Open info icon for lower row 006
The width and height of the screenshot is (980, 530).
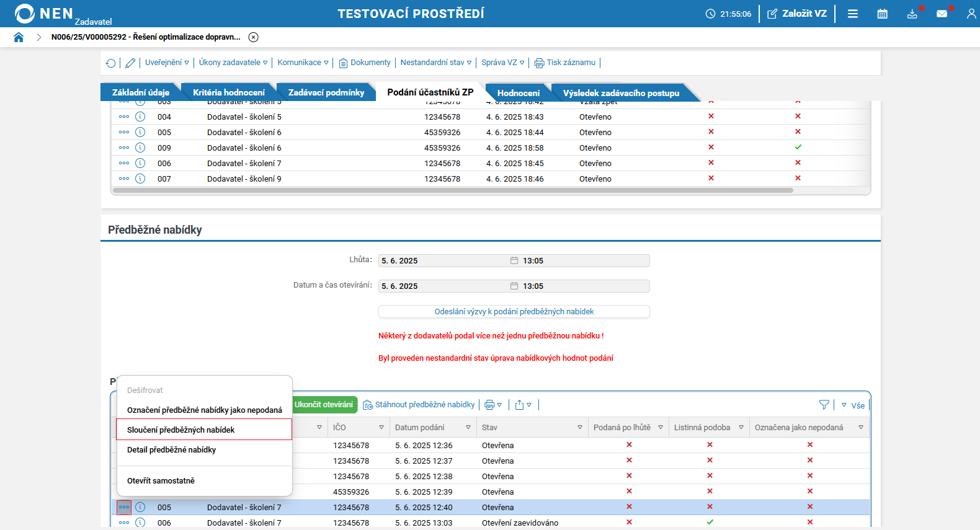(x=140, y=523)
